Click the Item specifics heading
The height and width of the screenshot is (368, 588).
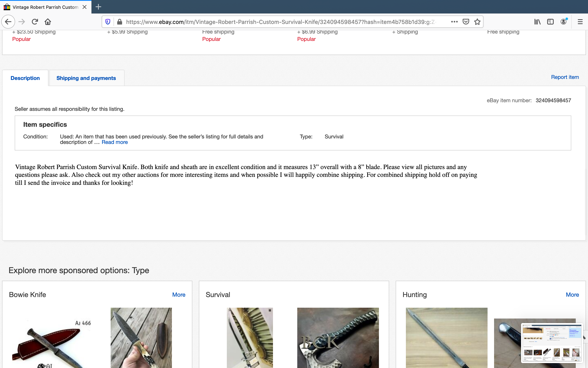tap(45, 125)
